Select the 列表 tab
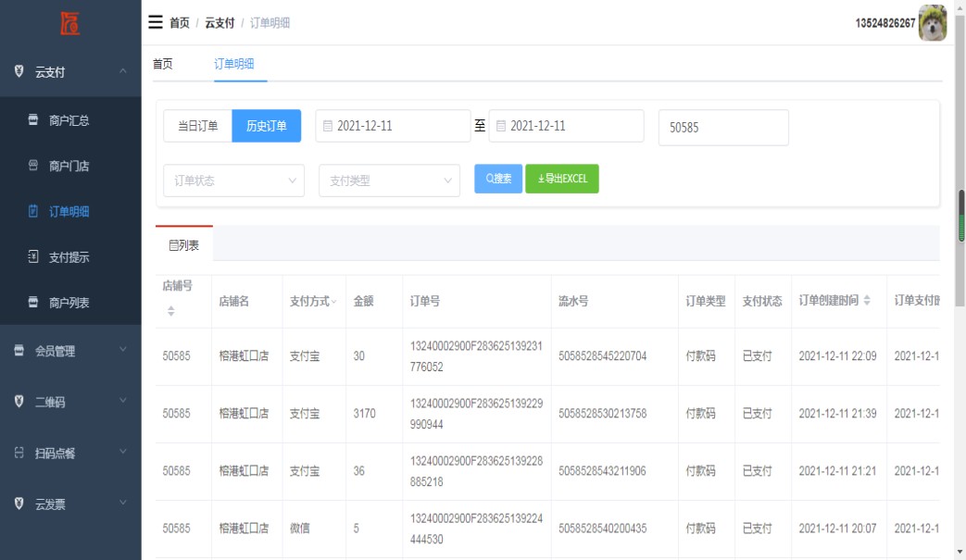The height and width of the screenshot is (560, 966). click(184, 245)
